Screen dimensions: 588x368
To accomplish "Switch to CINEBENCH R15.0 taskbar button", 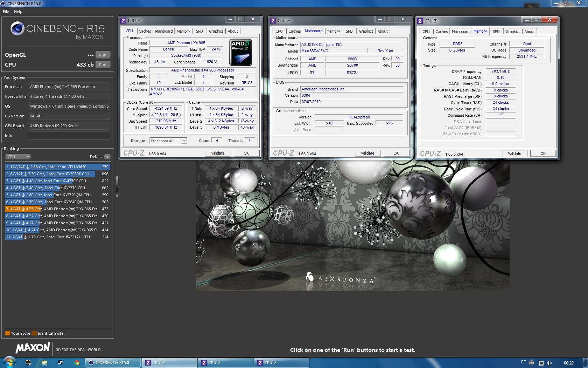I will click(113, 363).
